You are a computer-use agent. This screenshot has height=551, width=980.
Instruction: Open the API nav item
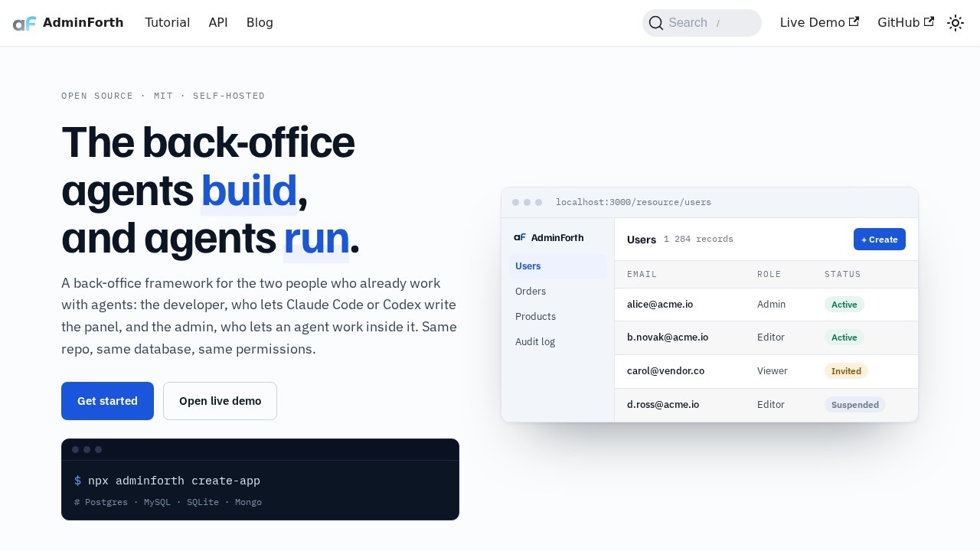tap(218, 23)
